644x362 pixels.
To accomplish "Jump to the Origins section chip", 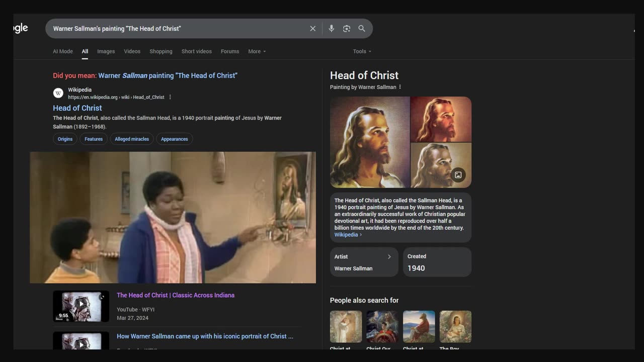I will click(65, 139).
